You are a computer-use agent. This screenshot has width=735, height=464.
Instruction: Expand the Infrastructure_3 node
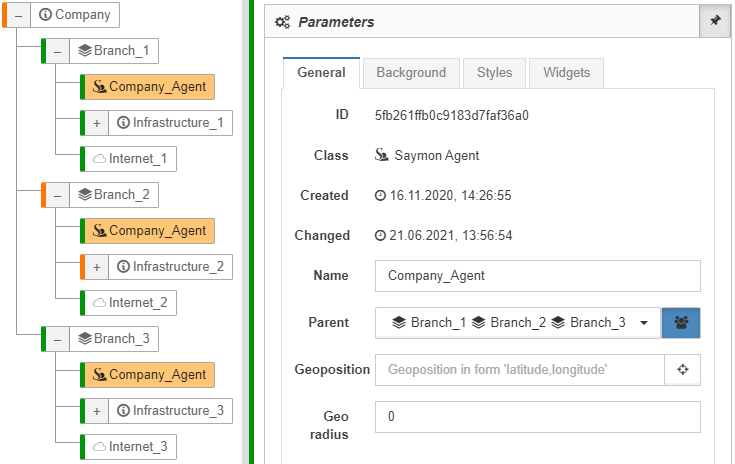point(97,411)
